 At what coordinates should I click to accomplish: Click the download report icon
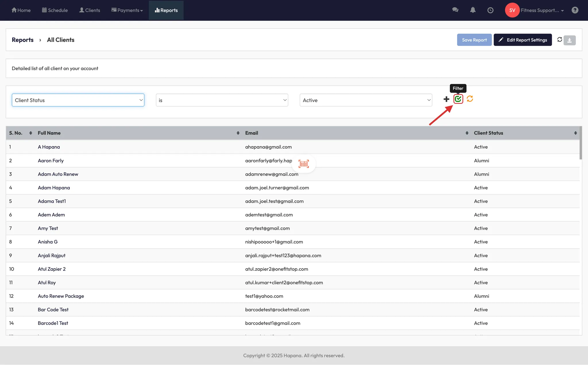tap(569, 40)
